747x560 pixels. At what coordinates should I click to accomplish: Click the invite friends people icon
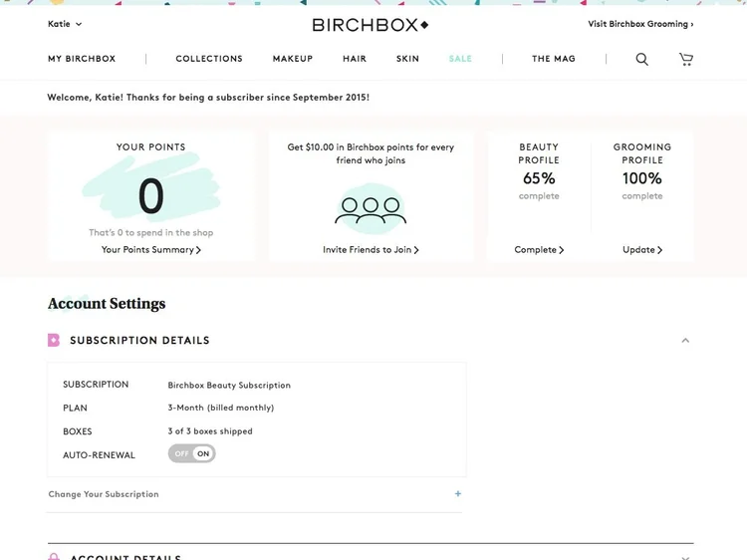coord(371,209)
